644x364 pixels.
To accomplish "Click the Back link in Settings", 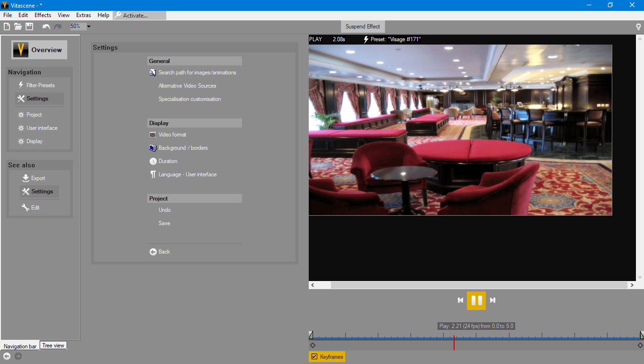I will click(x=160, y=252).
